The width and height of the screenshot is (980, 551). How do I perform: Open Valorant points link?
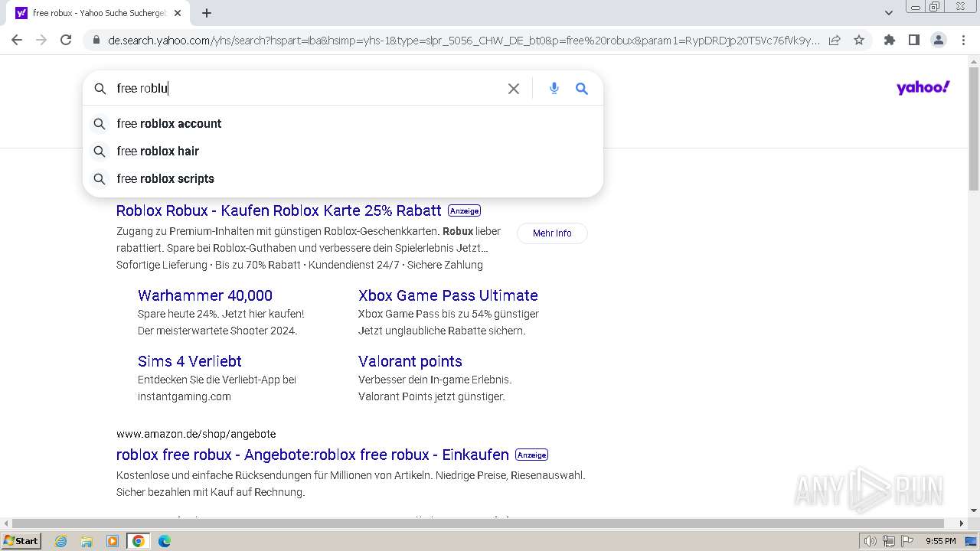click(410, 361)
